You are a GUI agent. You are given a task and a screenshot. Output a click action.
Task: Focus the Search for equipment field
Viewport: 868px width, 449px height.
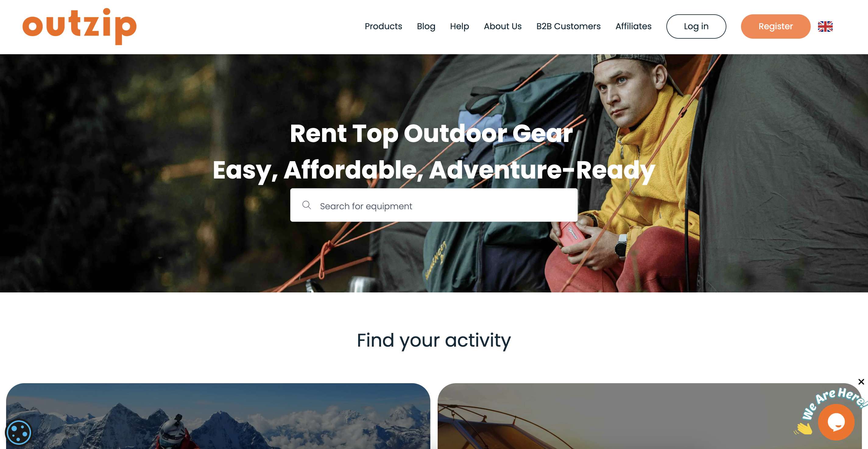click(434, 205)
